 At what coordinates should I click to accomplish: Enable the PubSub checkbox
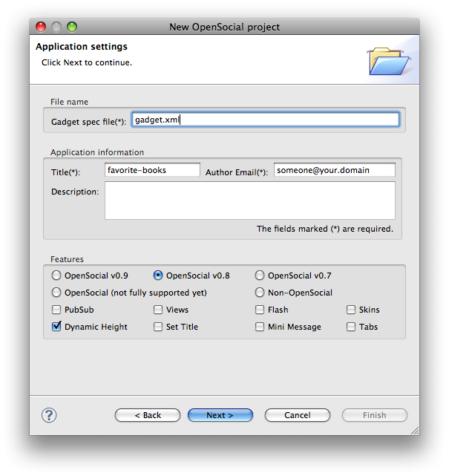point(56,310)
